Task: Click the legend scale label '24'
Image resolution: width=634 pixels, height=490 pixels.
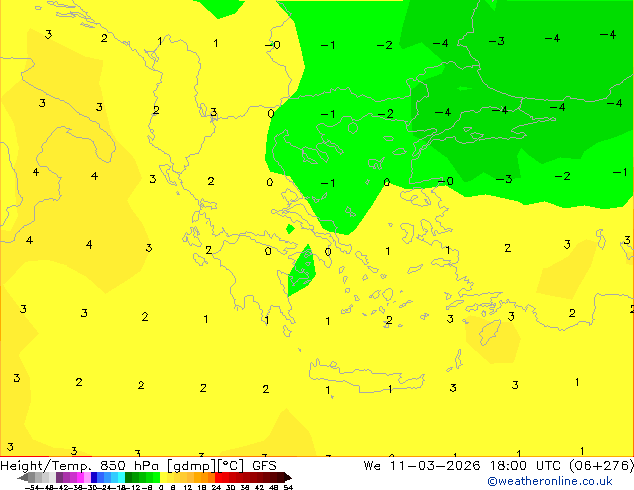Action: 216,487
